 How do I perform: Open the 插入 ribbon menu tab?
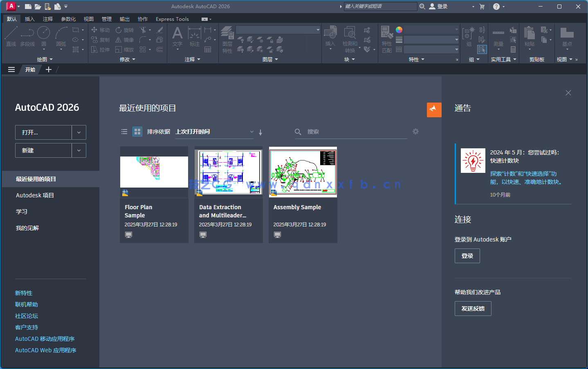pyautogui.click(x=29, y=19)
